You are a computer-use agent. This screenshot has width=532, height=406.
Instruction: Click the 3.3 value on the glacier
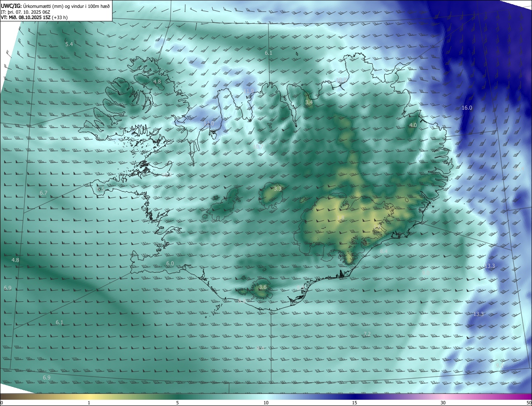[x=278, y=189]
